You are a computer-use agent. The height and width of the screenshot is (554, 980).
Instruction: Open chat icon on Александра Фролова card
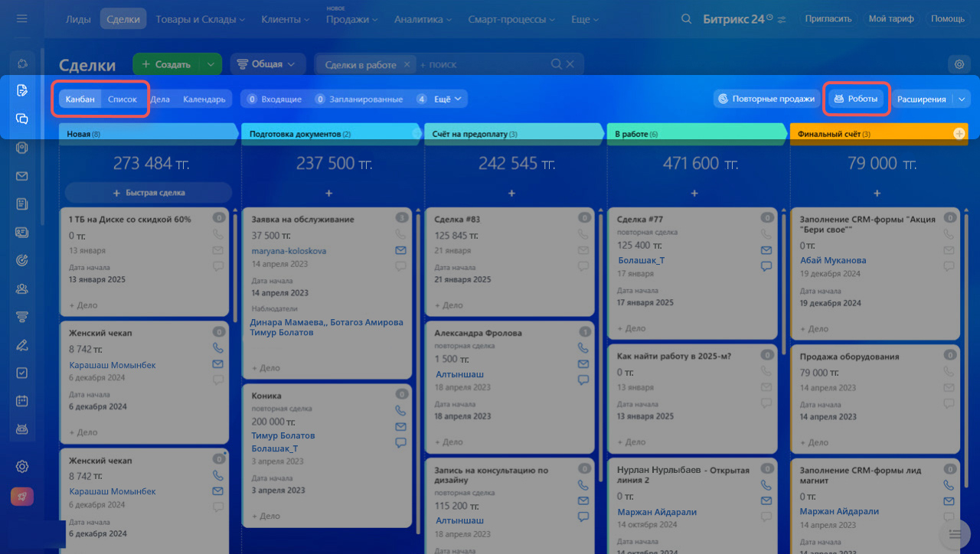click(x=583, y=380)
